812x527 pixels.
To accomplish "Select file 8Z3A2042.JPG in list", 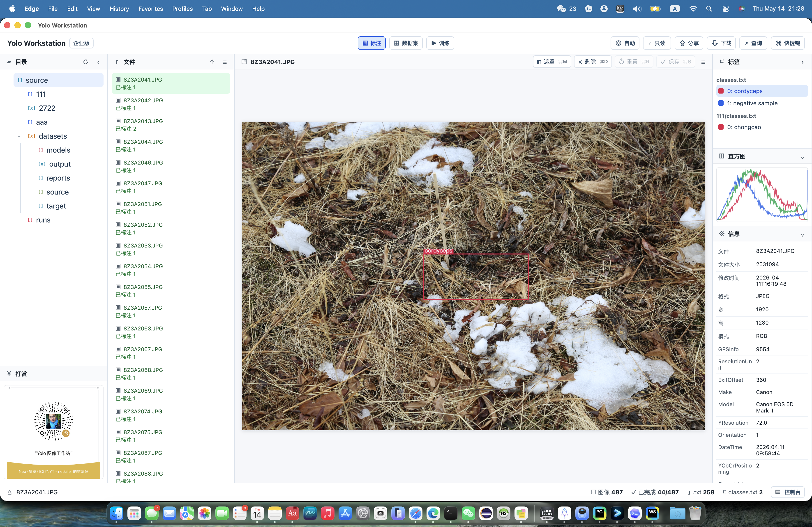I will coord(171,104).
